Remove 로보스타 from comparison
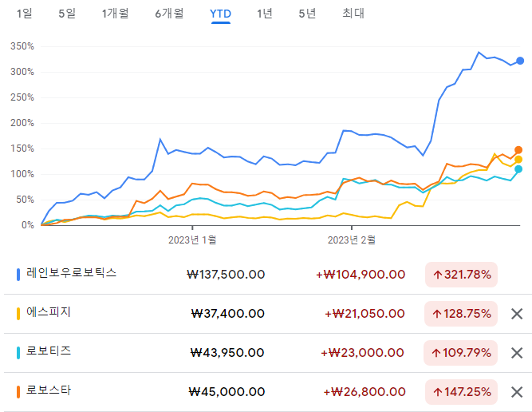 pos(517,392)
